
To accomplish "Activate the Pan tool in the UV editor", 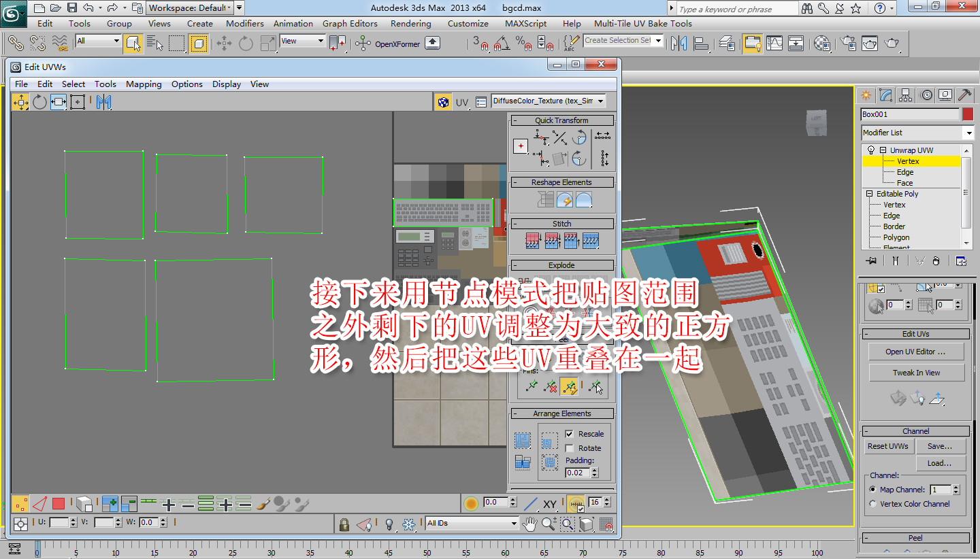I will click(530, 524).
